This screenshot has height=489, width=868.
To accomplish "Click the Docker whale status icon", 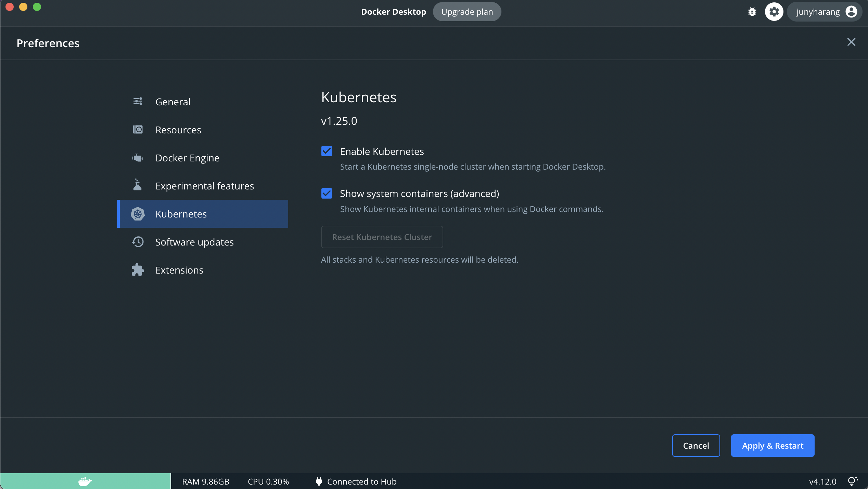I will pos(85,481).
